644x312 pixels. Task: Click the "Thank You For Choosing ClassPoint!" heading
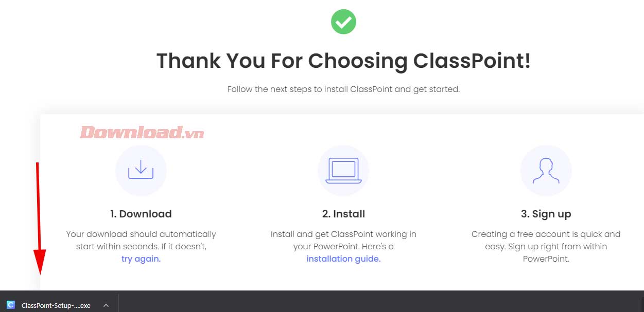pos(343,61)
